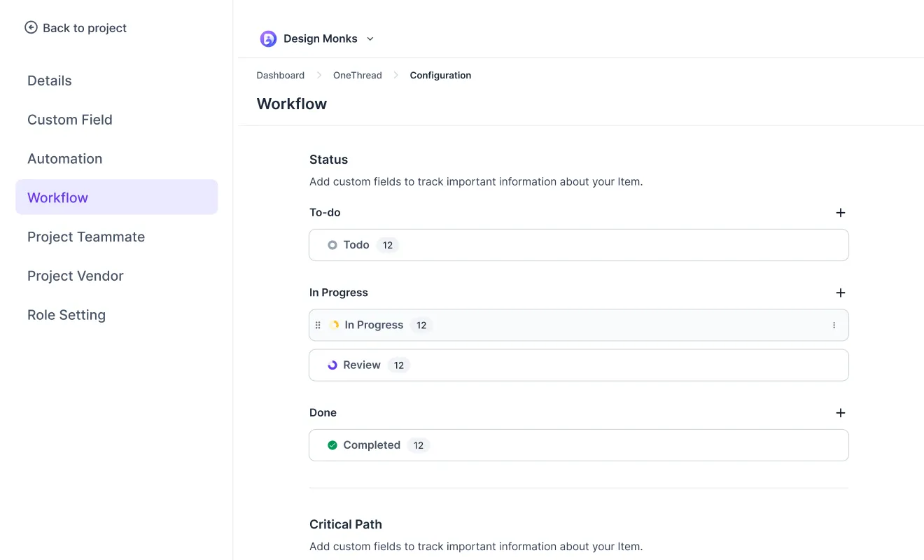The height and width of the screenshot is (560, 924).
Task: Add a new In Progress status with plus
Action: [841, 293]
